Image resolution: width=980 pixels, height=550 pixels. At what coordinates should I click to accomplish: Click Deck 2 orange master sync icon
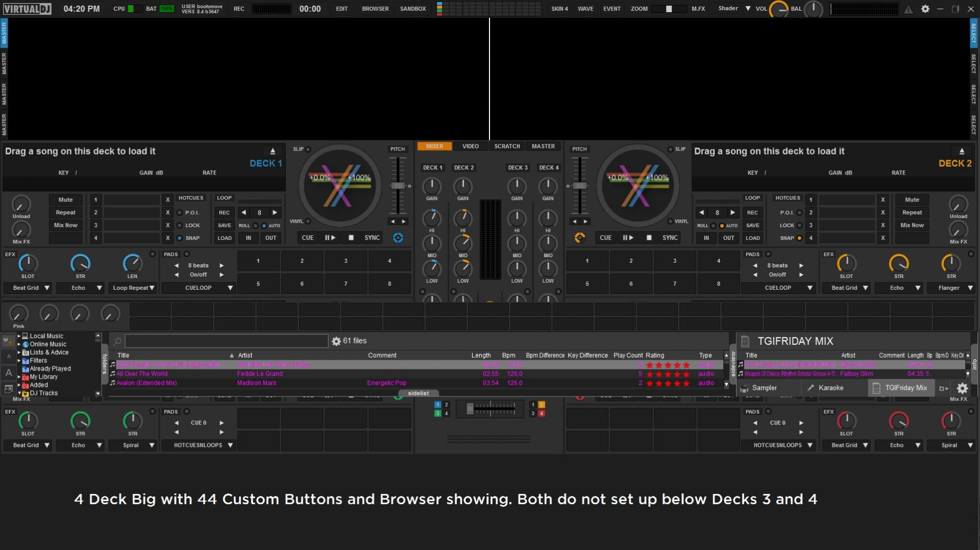[x=580, y=238]
